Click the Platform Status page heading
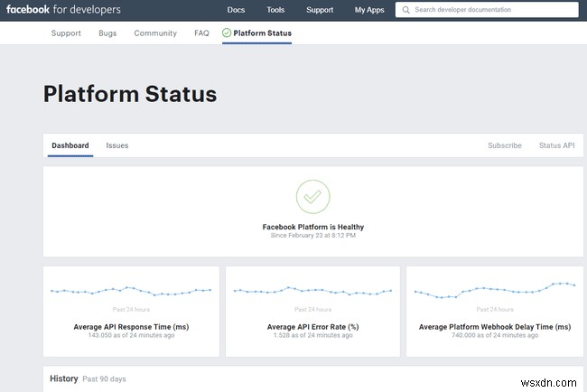 (x=130, y=94)
